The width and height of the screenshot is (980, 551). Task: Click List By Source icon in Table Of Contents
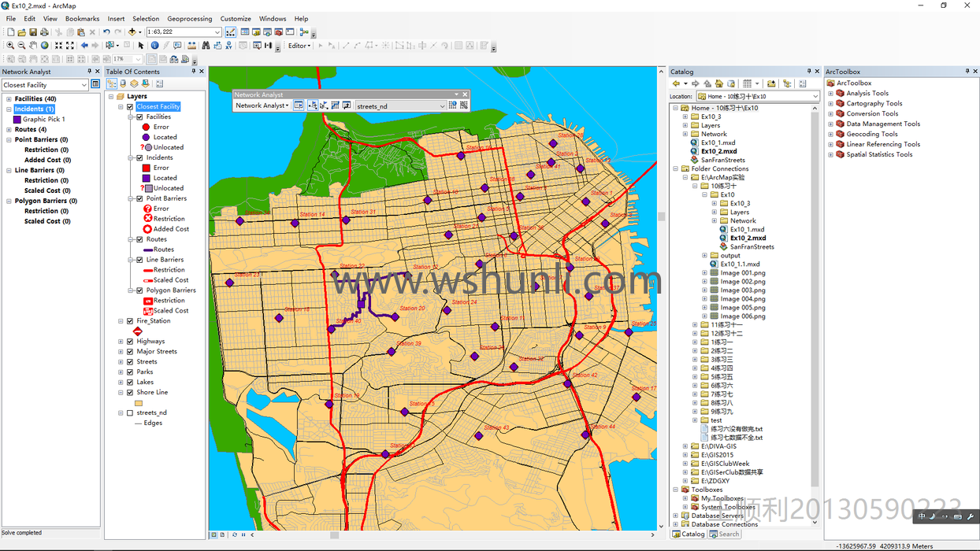click(x=122, y=83)
